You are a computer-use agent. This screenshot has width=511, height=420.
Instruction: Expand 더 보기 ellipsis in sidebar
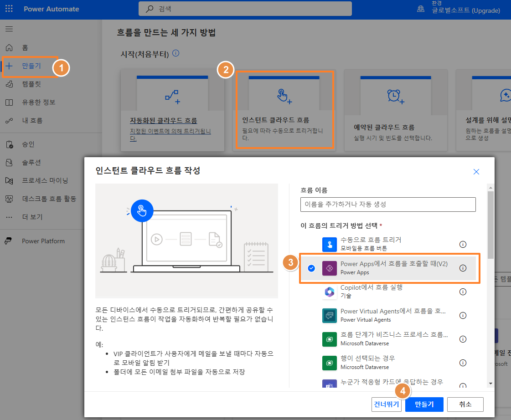(9, 217)
